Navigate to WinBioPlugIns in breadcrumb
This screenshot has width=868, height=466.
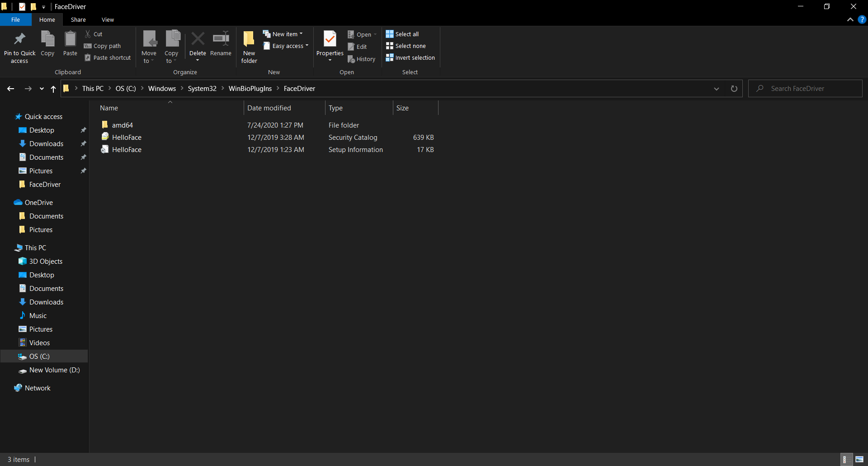tap(250, 88)
